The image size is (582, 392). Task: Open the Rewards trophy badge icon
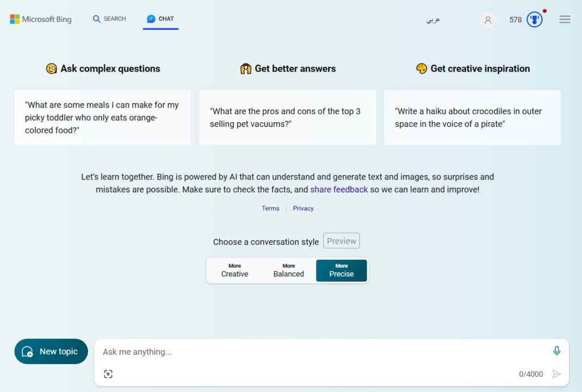[x=534, y=20]
